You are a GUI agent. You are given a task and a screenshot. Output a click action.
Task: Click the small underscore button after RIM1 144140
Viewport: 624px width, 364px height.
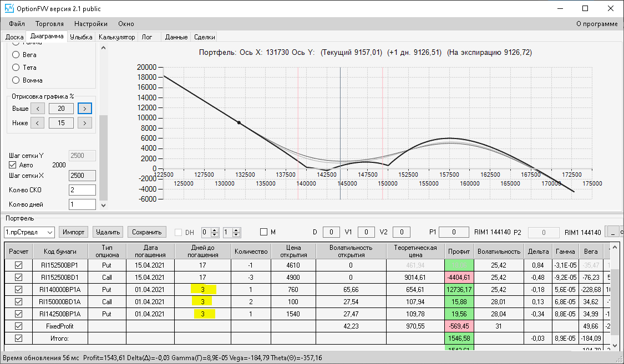click(613, 232)
